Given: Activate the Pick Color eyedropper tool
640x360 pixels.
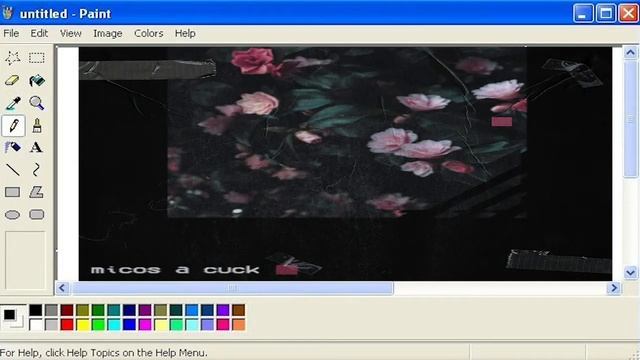Looking at the screenshot, I should [13, 103].
